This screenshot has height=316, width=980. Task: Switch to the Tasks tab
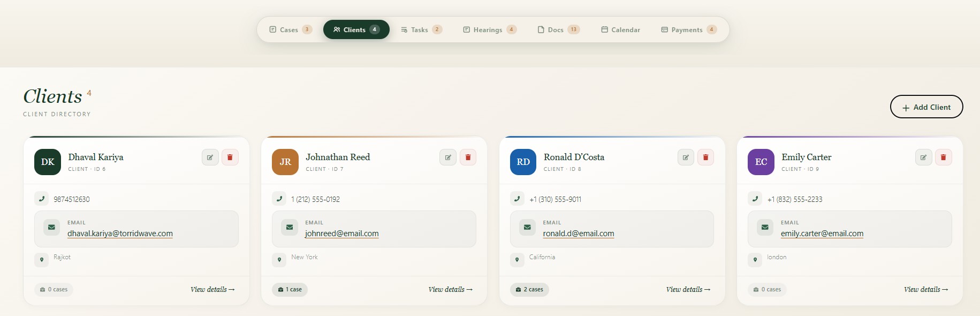[x=421, y=29]
